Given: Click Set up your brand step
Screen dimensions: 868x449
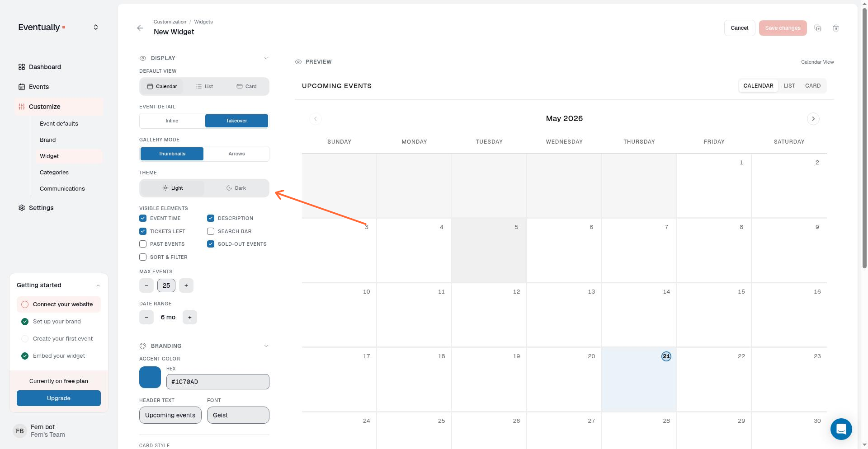Looking at the screenshot, I should point(59,322).
